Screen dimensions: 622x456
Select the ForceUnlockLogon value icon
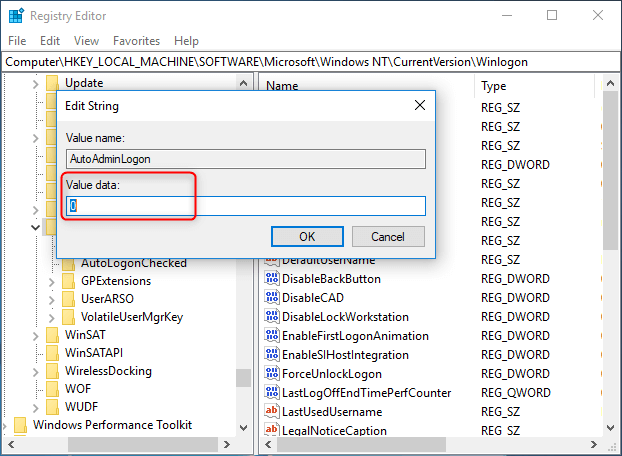point(271,374)
